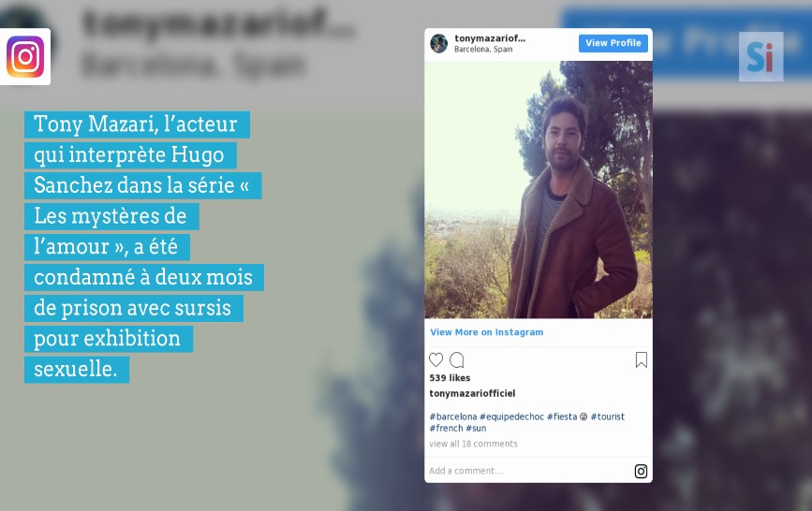This screenshot has width=812, height=511.
Task: Open Barcelona, Spain location link
Action: pos(483,50)
